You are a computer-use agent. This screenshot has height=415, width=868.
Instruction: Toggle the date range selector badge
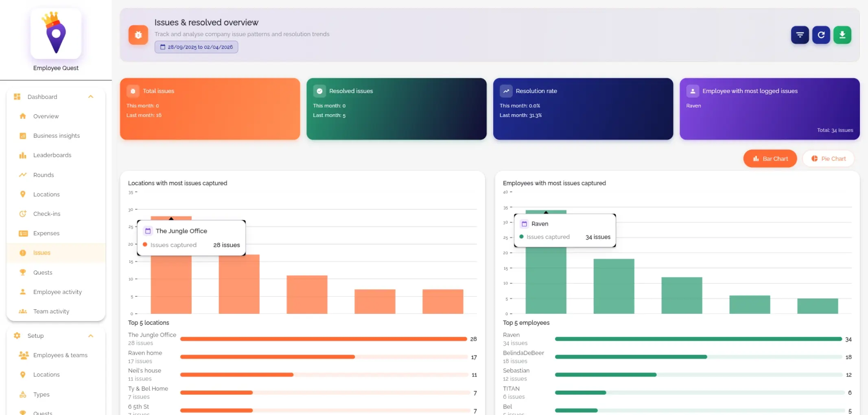(x=196, y=47)
